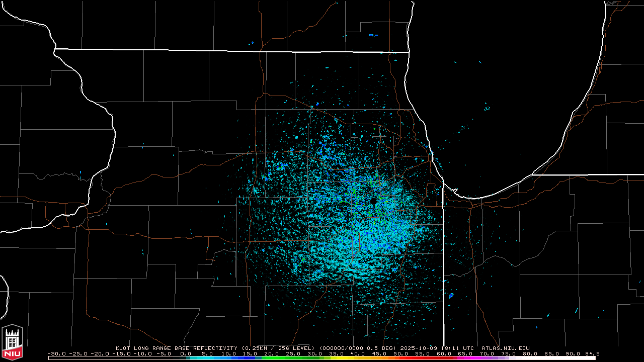The width and height of the screenshot is (644, 362).
Task: Click the '94.5' scale label
Action: tap(592, 353)
